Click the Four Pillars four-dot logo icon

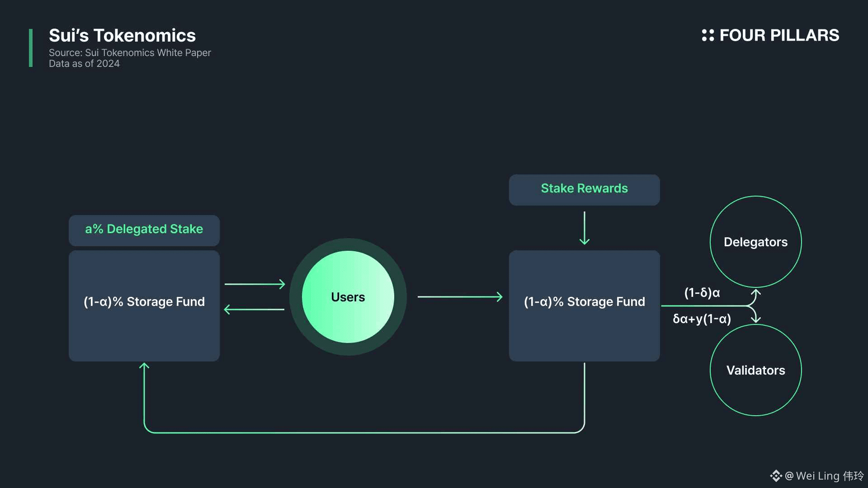708,35
